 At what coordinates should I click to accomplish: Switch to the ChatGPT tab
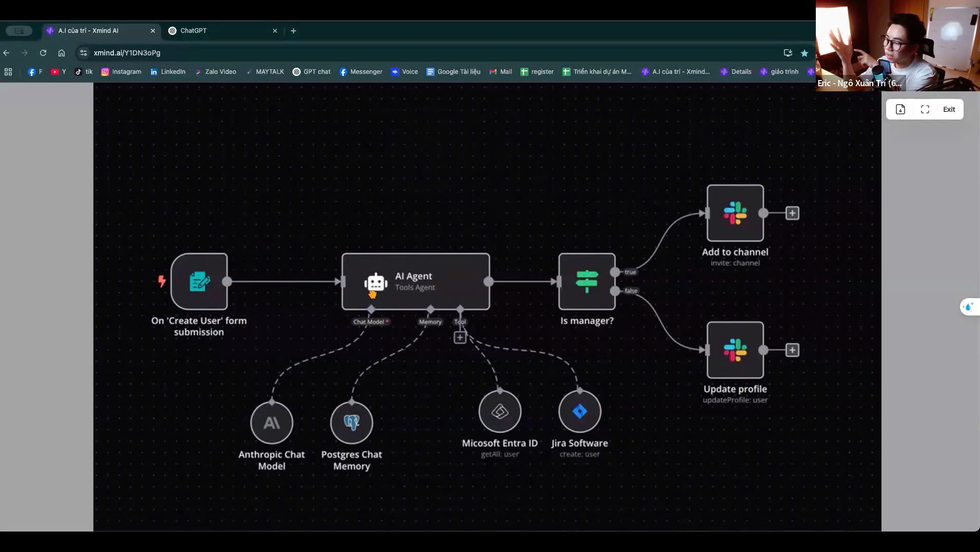click(221, 31)
